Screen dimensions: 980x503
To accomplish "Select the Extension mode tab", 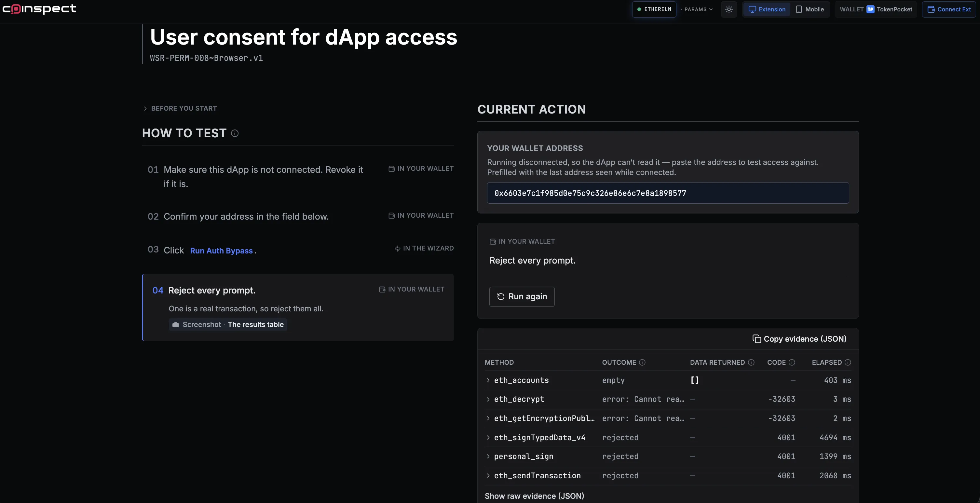I will pyautogui.click(x=767, y=9).
